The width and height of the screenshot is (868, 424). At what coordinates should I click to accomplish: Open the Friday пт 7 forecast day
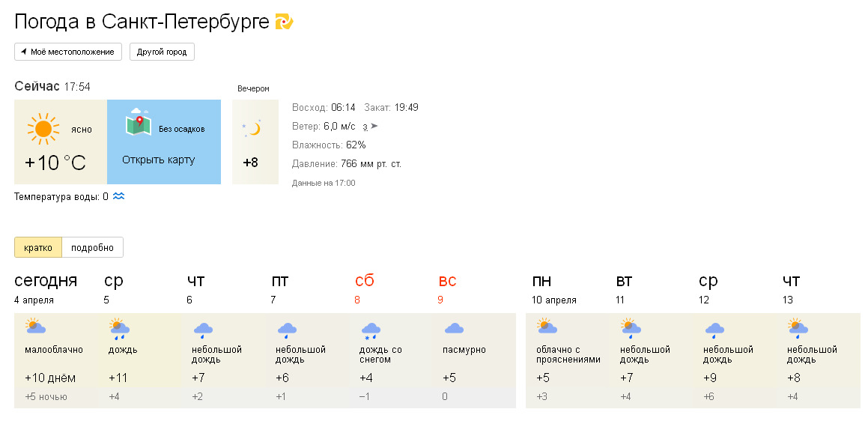click(x=307, y=360)
